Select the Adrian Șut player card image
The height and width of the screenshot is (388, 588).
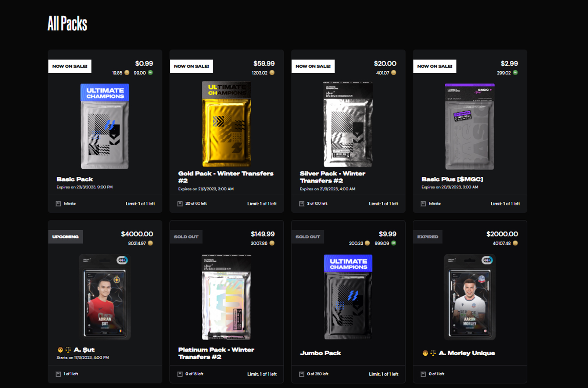click(105, 297)
